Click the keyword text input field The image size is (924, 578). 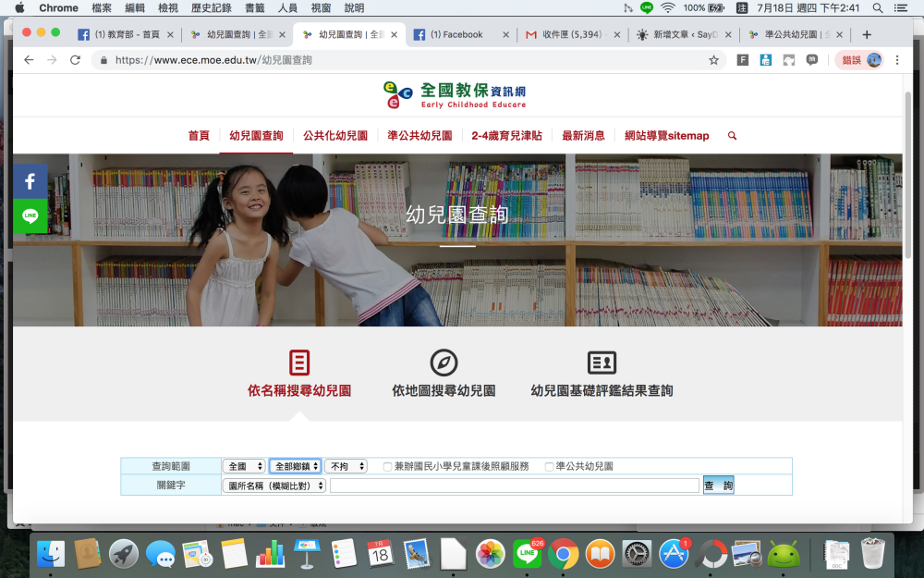click(x=515, y=486)
